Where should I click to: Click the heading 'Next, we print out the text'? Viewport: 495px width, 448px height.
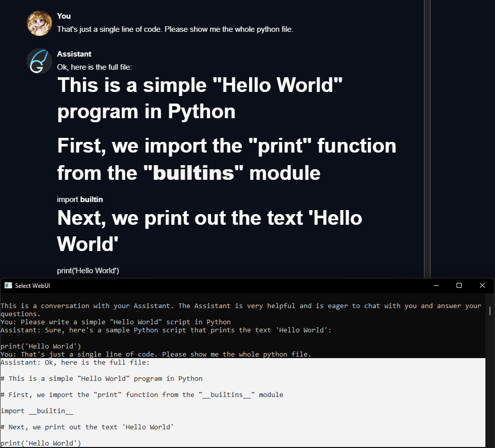pos(210,231)
